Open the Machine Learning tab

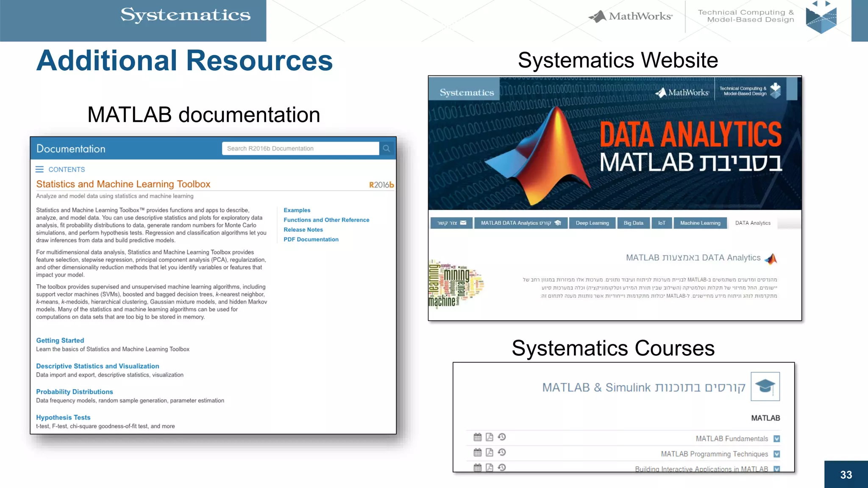pos(700,223)
